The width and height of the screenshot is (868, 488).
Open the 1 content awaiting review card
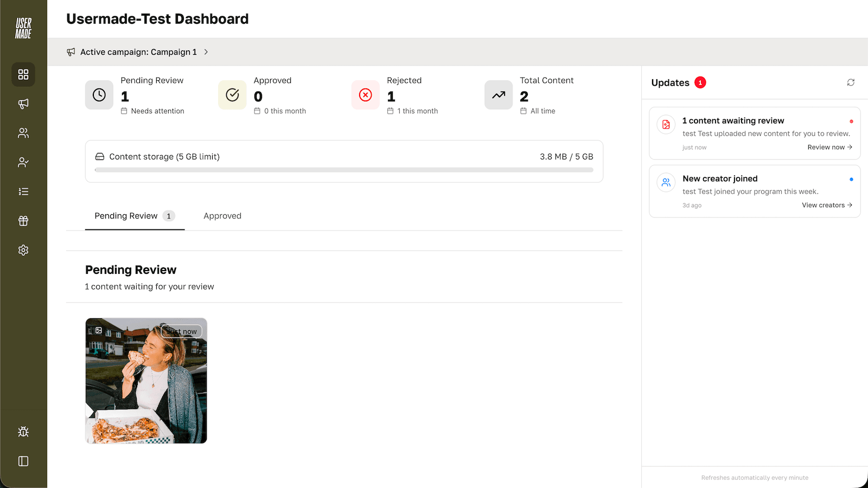pyautogui.click(x=754, y=133)
